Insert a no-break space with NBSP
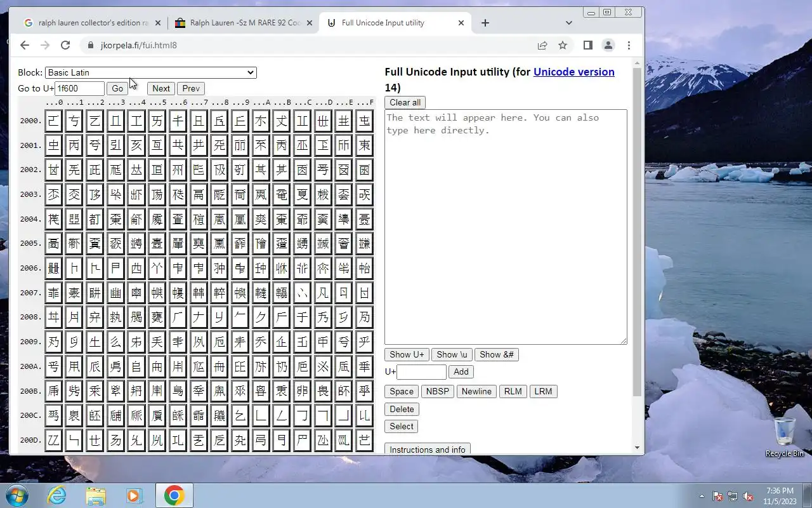812x508 pixels. [437, 391]
